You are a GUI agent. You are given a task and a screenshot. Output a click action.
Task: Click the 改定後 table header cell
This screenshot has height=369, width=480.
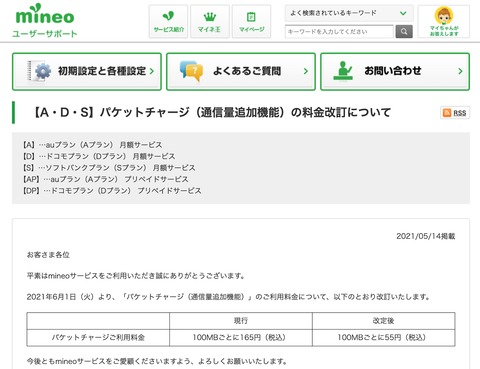[383, 321]
